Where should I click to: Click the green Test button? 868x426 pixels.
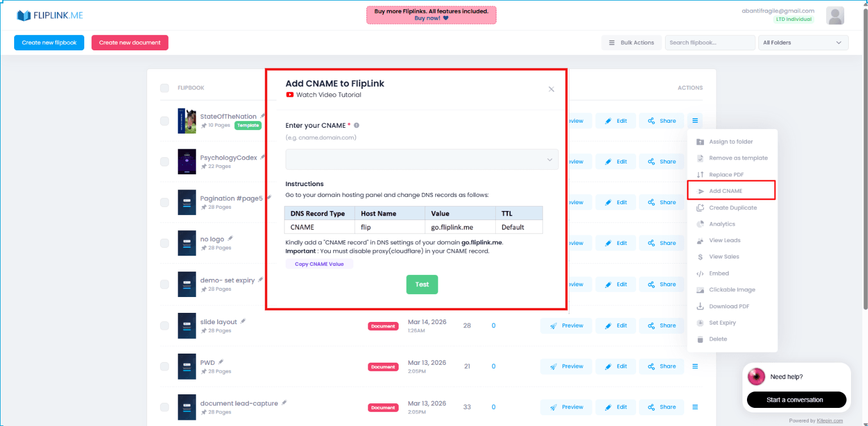click(x=422, y=285)
